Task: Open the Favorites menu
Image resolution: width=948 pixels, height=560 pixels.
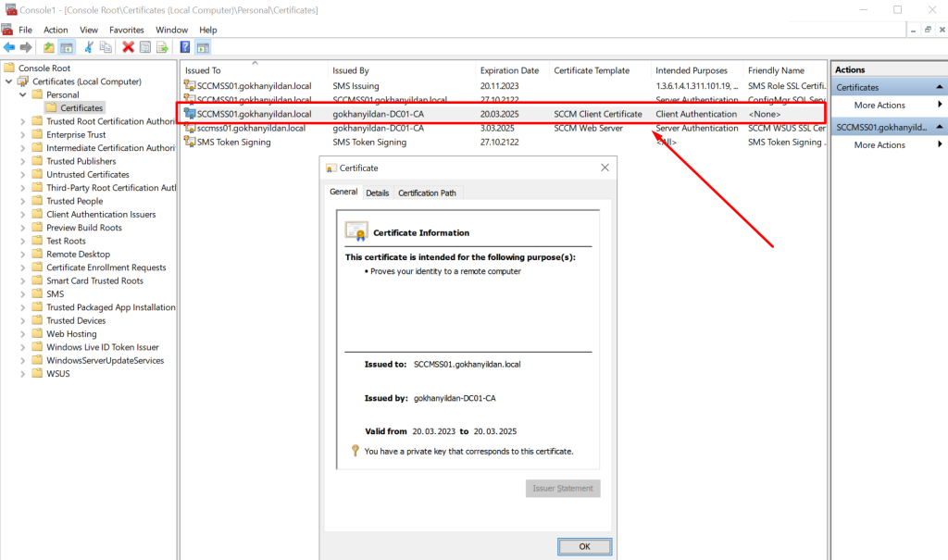Action: 126,30
